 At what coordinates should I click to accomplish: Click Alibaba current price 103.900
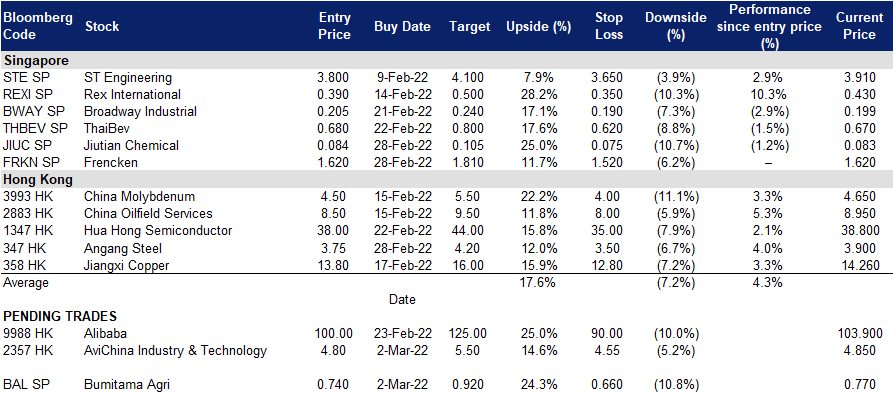click(858, 334)
